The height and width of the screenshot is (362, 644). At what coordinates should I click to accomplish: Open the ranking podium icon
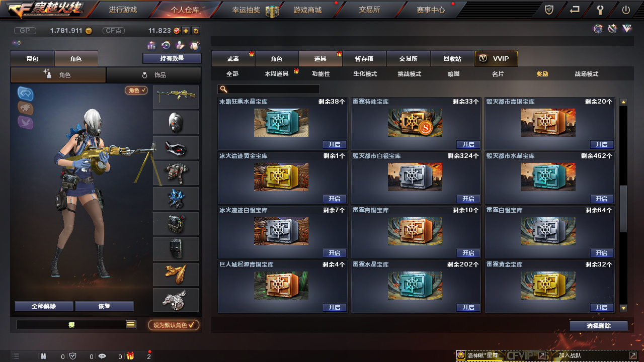(x=151, y=45)
